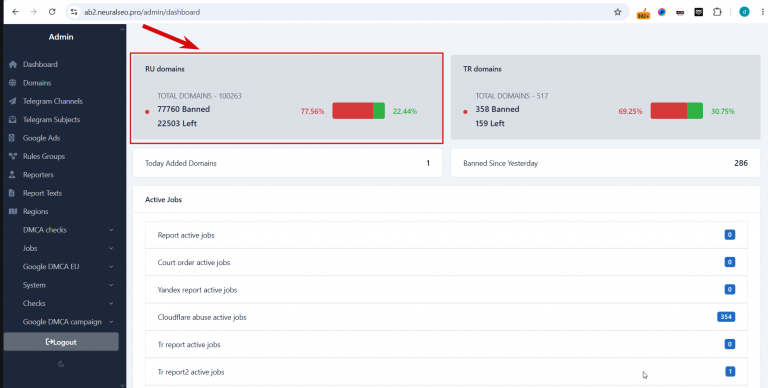
Task: Open the Reporters sidebar link
Action: tap(38, 175)
